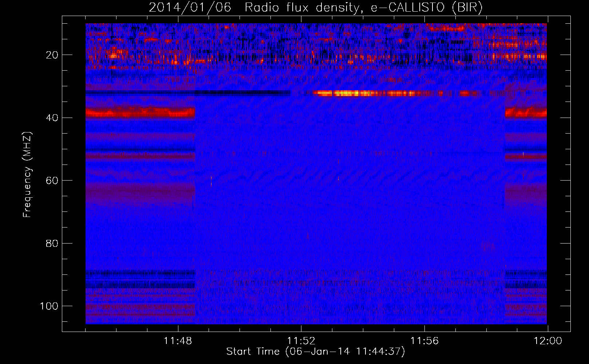The image size is (589, 364).
Task: Click the 12:00 time tick label
Action: (548, 341)
